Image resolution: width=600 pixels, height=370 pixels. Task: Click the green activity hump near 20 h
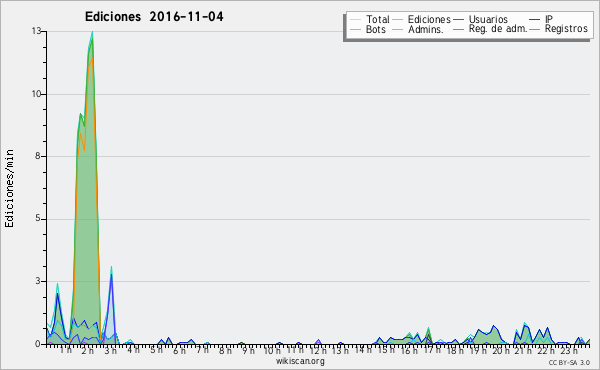[x=494, y=334]
